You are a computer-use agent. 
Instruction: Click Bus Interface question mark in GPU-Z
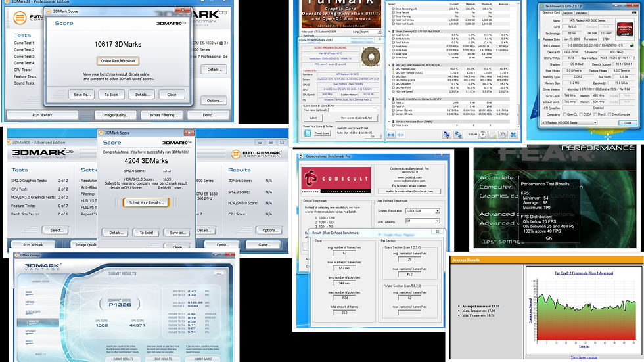pos(634,58)
